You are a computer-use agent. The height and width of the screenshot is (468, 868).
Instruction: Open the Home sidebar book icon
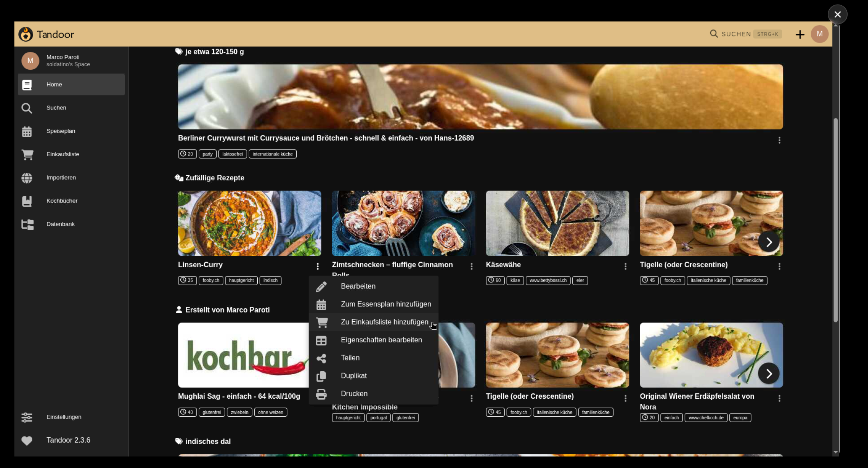(x=27, y=85)
